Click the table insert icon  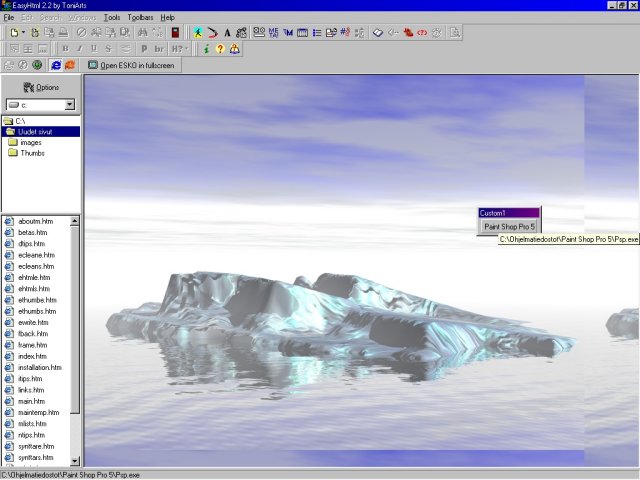pos(302,32)
